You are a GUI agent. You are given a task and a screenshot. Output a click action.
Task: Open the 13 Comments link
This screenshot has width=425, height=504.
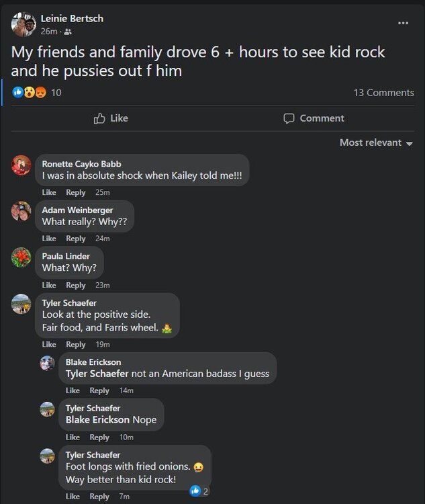(383, 93)
